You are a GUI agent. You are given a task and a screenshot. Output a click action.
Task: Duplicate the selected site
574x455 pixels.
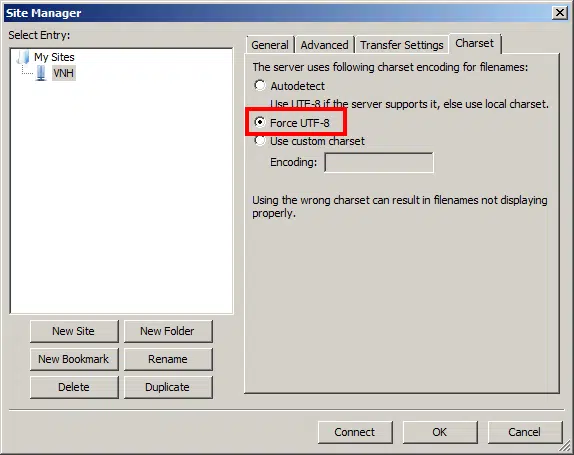coord(168,387)
